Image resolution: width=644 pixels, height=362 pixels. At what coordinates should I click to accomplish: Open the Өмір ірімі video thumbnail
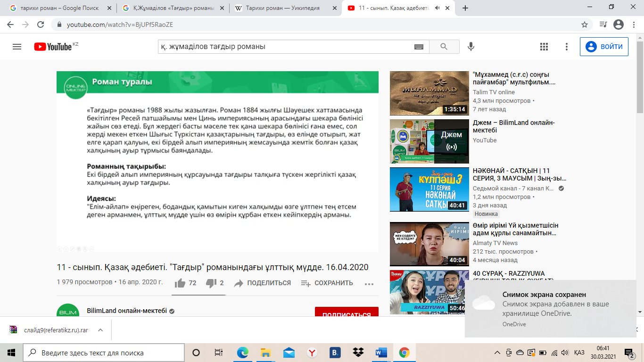(429, 244)
